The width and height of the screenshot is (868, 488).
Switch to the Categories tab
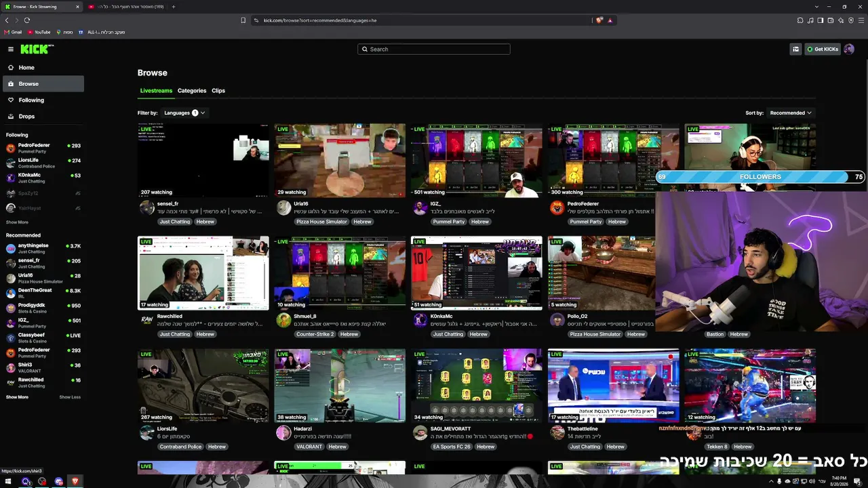click(192, 91)
